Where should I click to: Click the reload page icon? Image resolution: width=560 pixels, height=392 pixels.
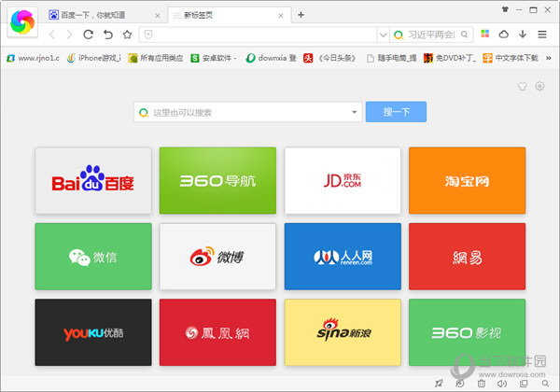[89, 35]
